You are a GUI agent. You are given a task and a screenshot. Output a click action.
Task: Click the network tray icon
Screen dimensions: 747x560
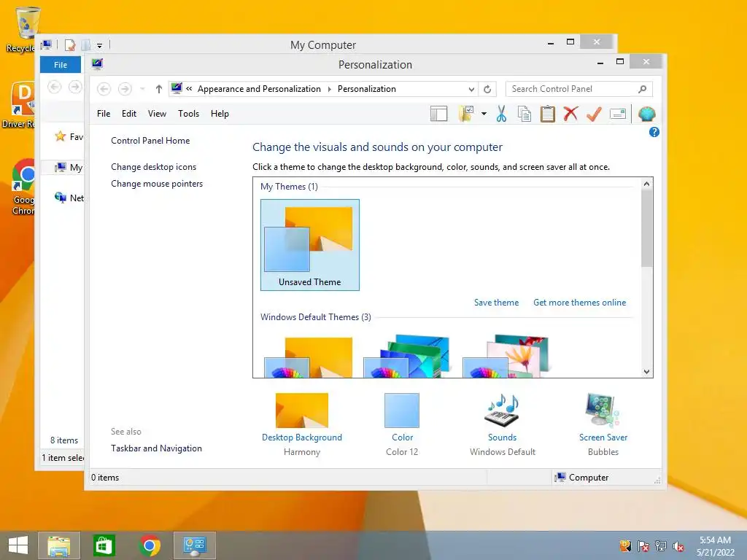(661, 546)
